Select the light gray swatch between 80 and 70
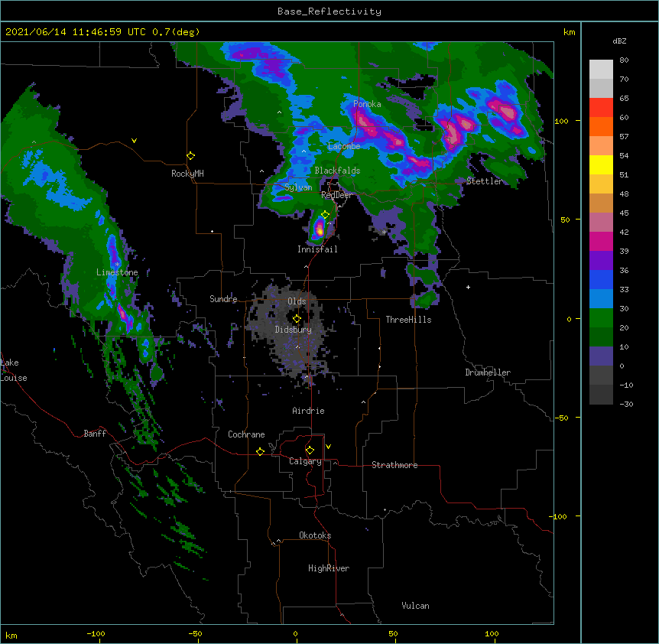 pyautogui.click(x=601, y=70)
